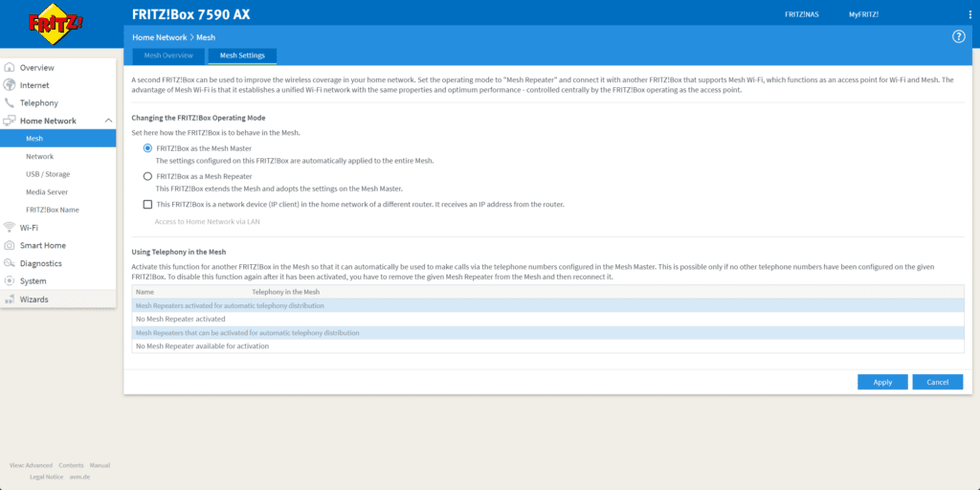The width and height of the screenshot is (980, 490).
Task: Click the Overview house icon in sidebar
Action: tap(10, 68)
